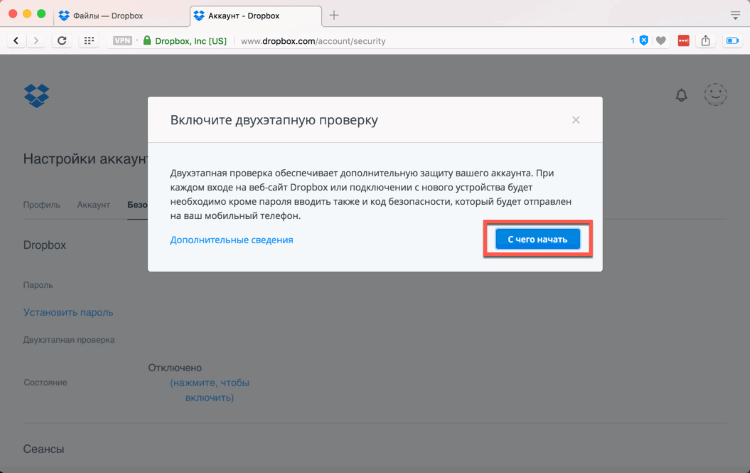The image size is (750, 473).
Task: Click the Dropbox logo icon
Action: (36, 96)
